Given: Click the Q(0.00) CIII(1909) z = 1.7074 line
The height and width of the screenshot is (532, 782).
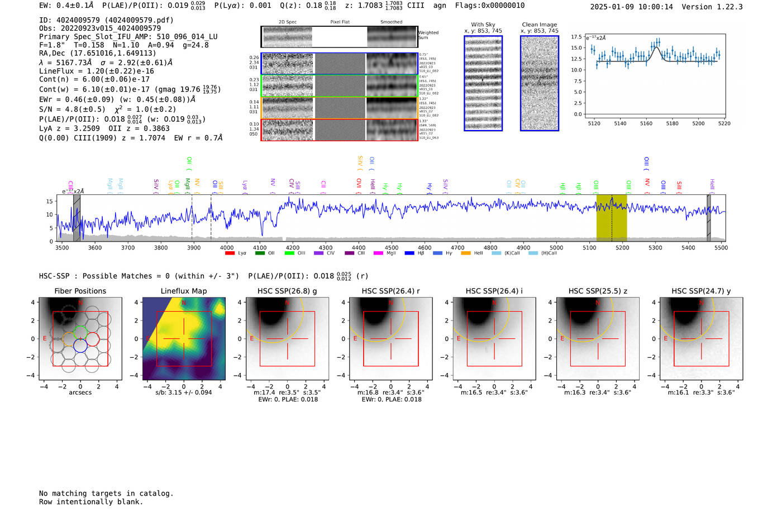Looking at the screenshot, I should pos(131,138).
